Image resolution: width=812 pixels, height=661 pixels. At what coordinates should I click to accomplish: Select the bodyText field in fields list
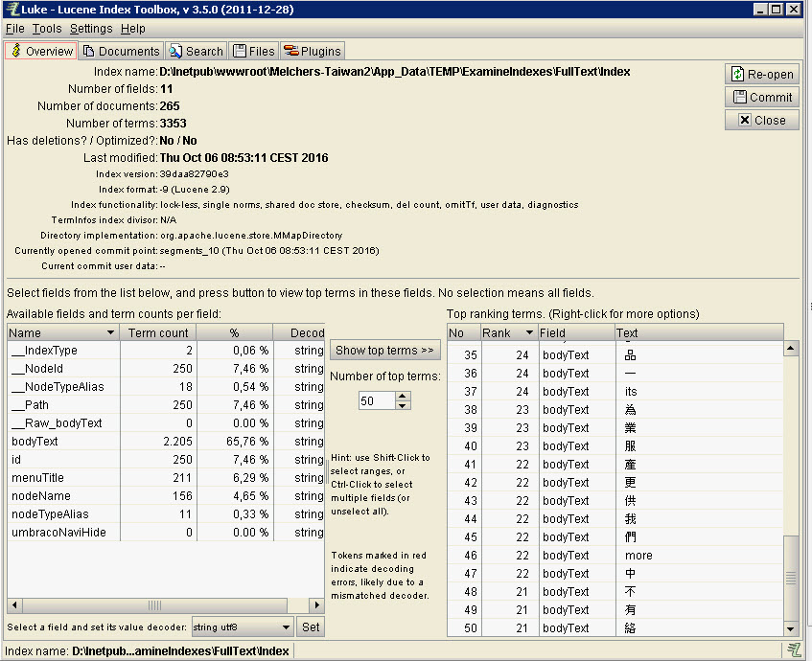166,441
